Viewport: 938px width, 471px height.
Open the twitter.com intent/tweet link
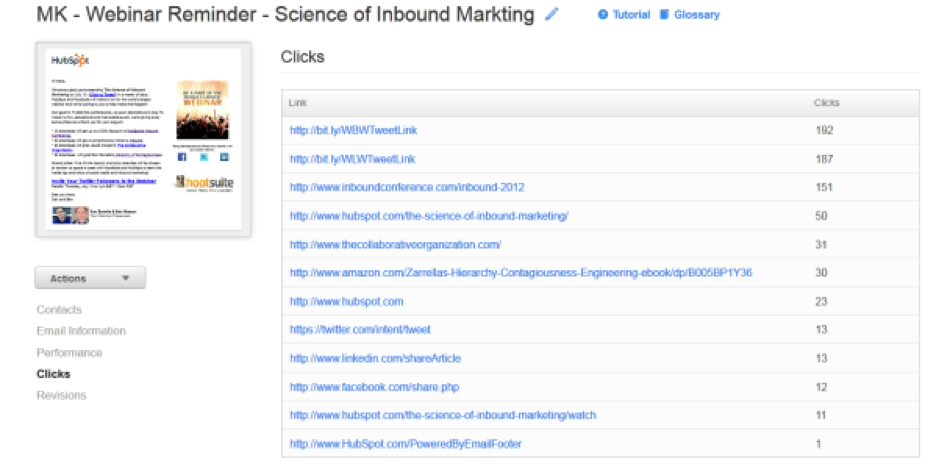point(360,330)
